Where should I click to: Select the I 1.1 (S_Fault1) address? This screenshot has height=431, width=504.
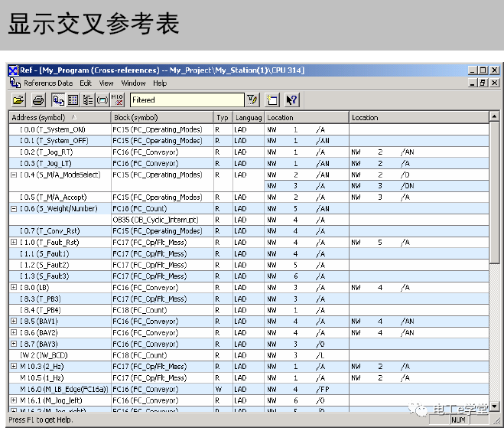click(44, 253)
